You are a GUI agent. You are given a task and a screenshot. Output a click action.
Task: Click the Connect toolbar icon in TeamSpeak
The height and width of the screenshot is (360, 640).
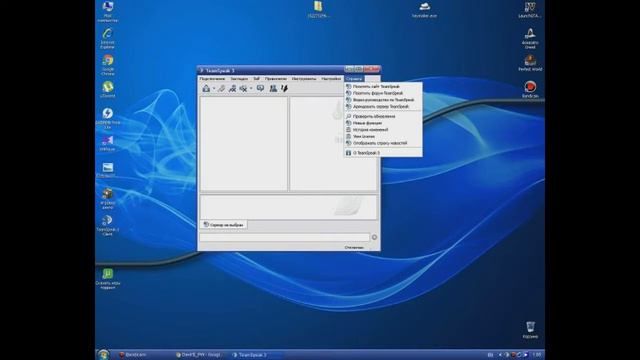point(206,88)
